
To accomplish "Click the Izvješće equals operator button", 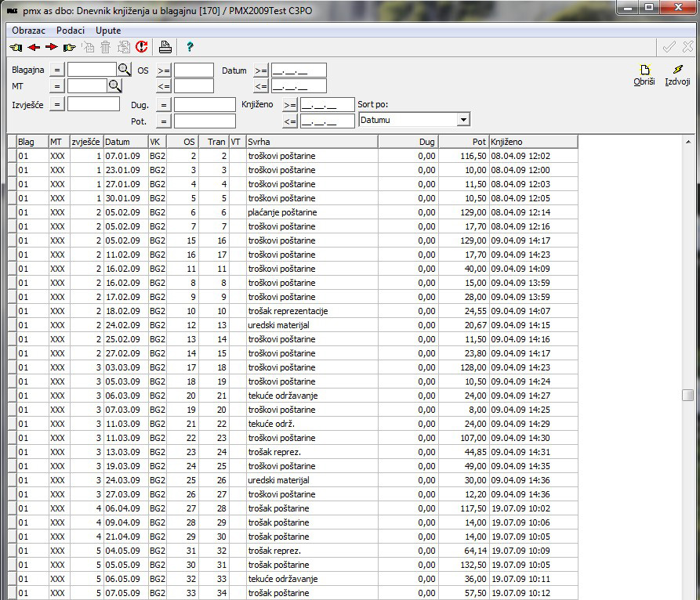I will (56, 105).
